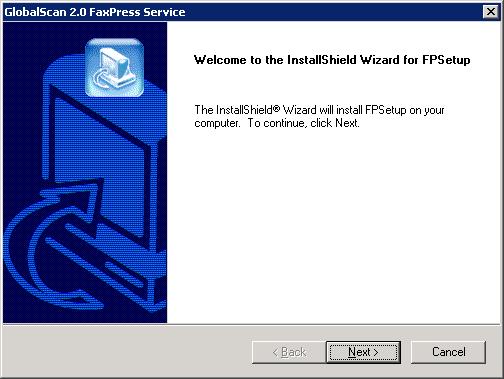Cancel the FPSetup installation

(448, 352)
